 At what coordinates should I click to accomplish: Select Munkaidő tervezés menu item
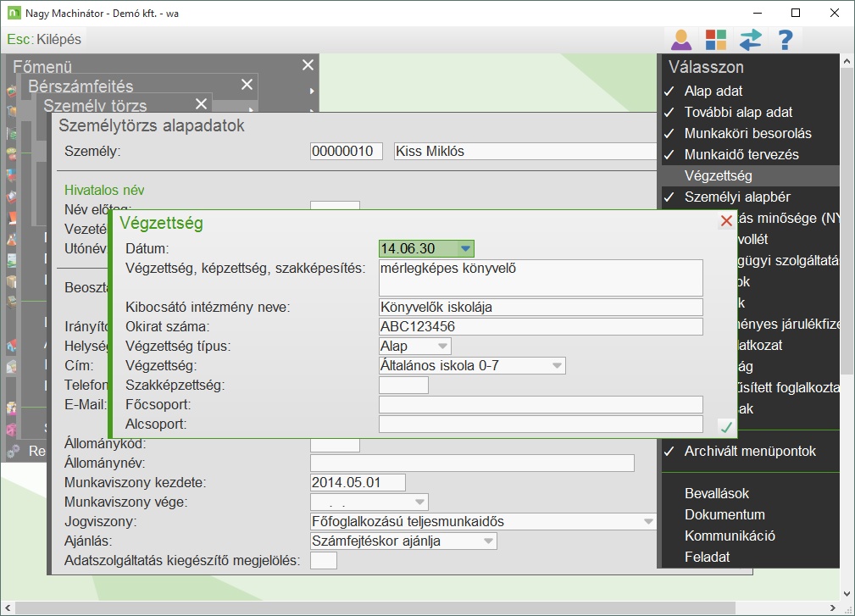(741, 155)
